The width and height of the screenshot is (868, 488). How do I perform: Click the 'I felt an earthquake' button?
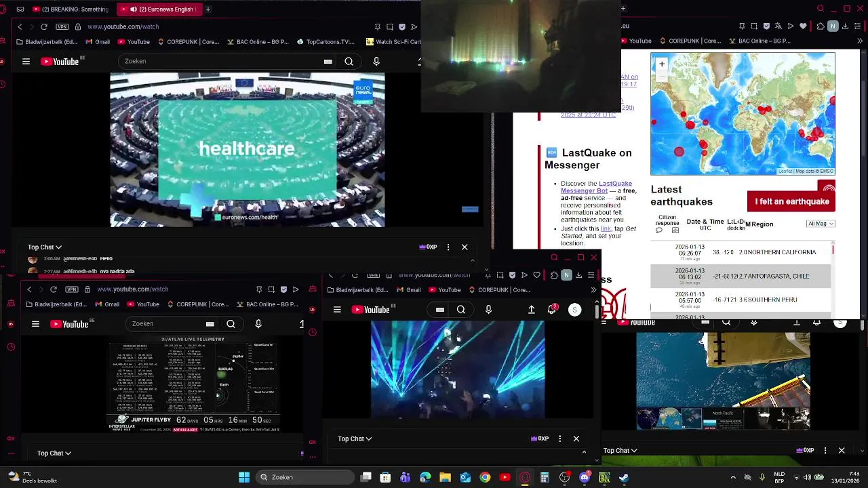pyautogui.click(x=791, y=201)
